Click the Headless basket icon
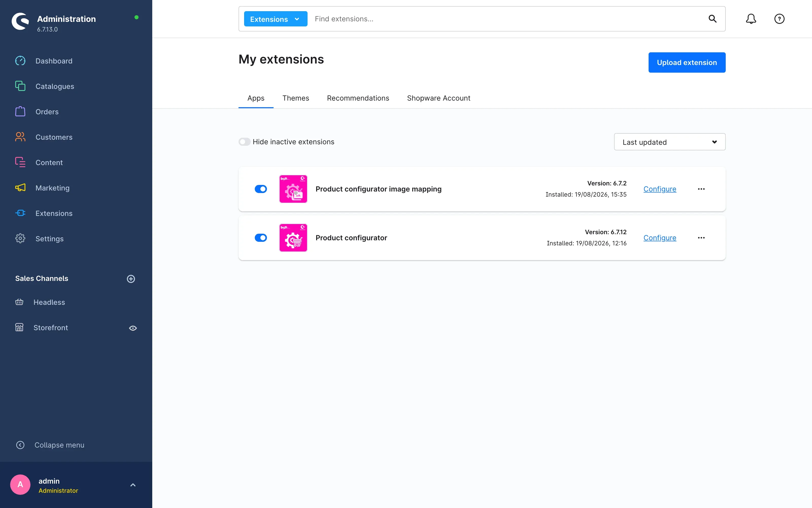This screenshot has width=812, height=508. pyautogui.click(x=20, y=302)
